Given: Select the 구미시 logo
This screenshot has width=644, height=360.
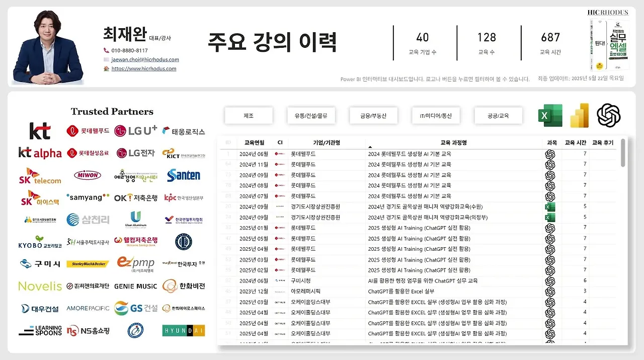Looking at the screenshot, I should [x=40, y=264].
